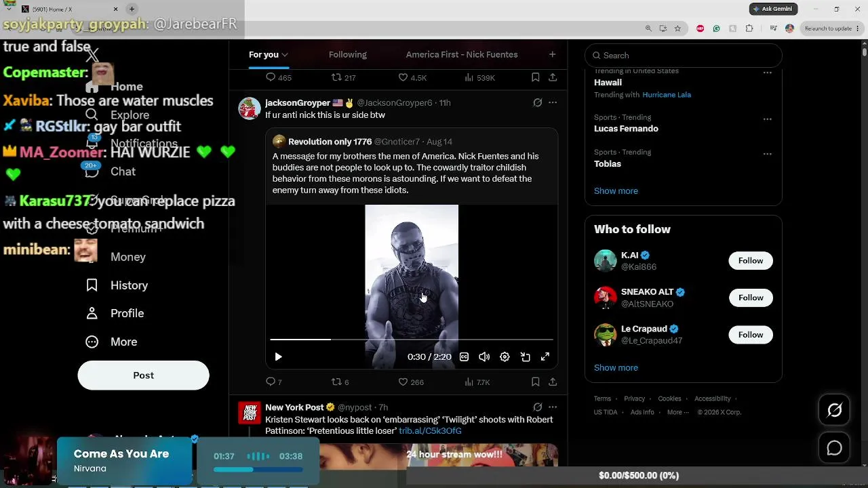
Task: Open the trib.al/C5k3OfG link
Action: (430, 431)
